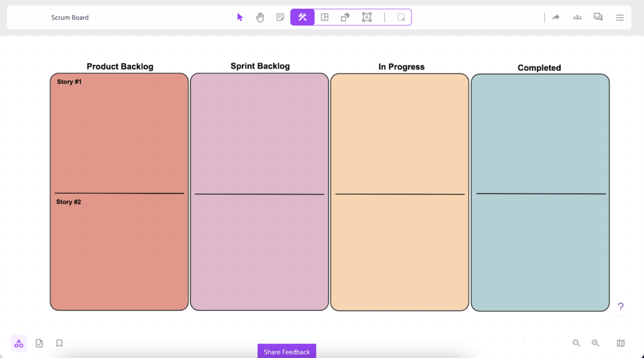The width and height of the screenshot is (644, 358).
Task: Toggle the minimap view
Action: tap(621, 343)
